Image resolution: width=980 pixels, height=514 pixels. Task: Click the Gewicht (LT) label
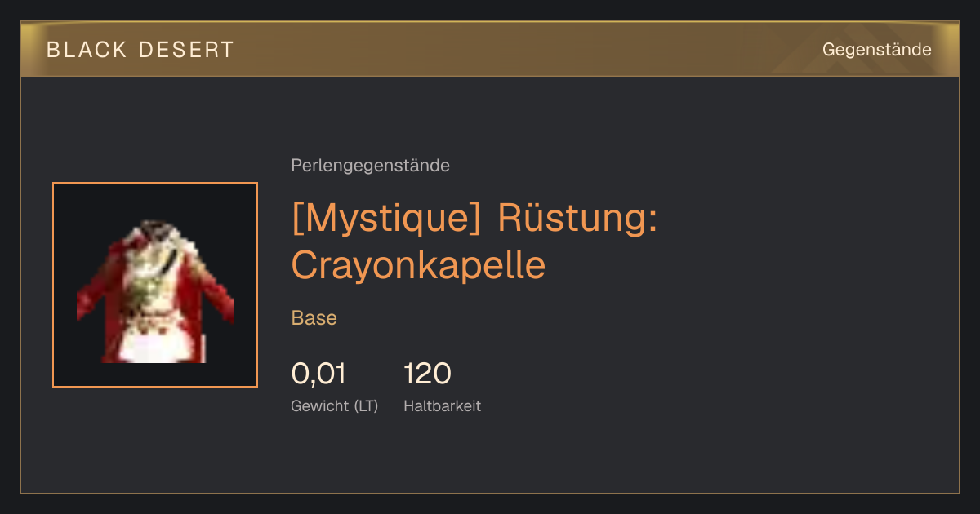[x=334, y=406]
